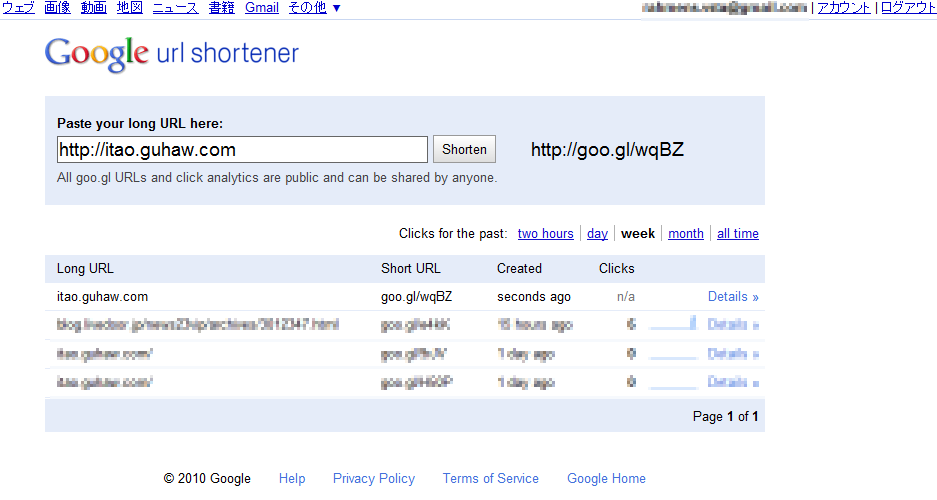Viewport: 937px width, 500px height.
Task: Open the 書籍 link in top bar
Action: [x=222, y=8]
